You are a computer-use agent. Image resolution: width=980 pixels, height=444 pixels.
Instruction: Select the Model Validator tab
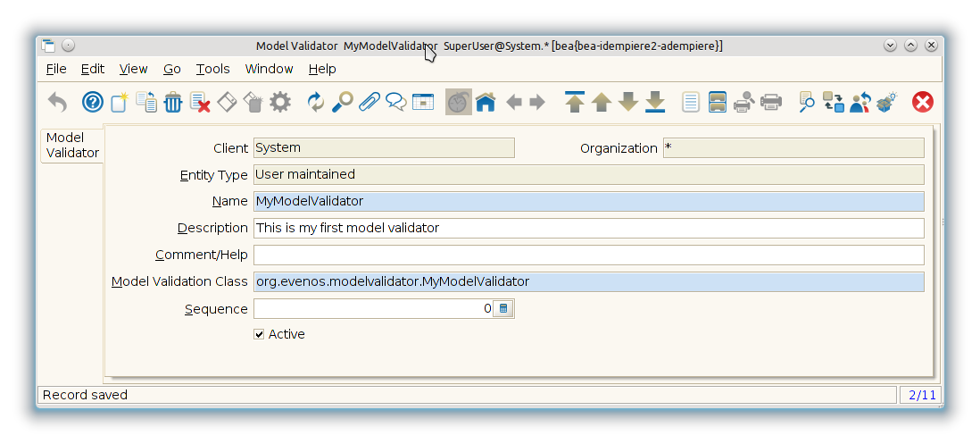coord(72,146)
